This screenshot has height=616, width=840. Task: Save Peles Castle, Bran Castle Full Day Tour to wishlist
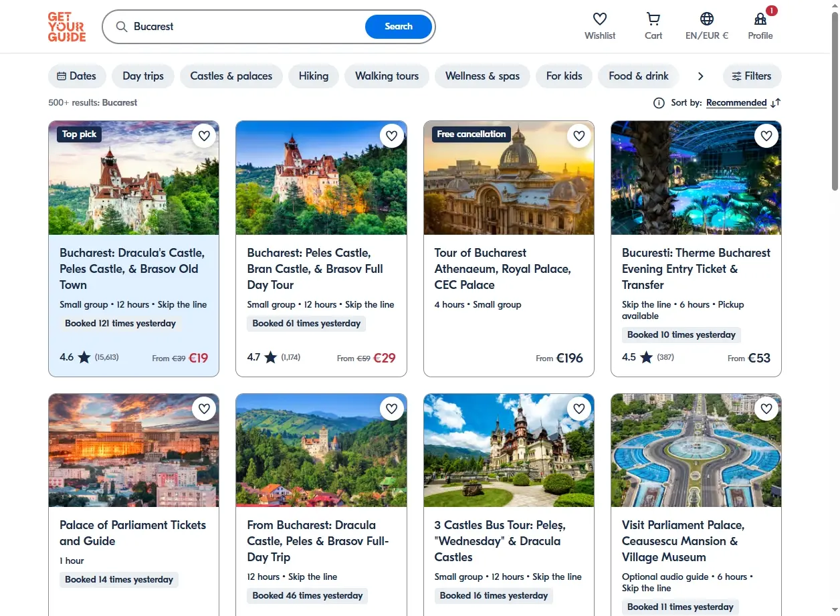click(x=392, y=136)
